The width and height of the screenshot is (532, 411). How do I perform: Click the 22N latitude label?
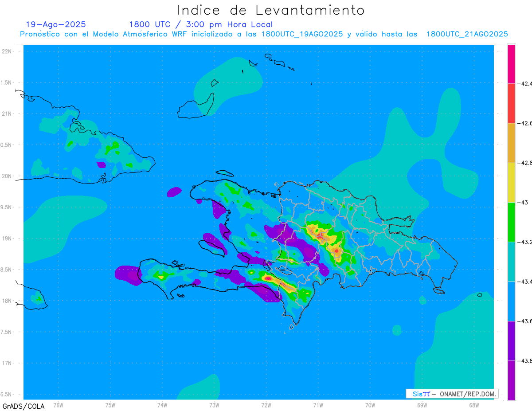8,51
